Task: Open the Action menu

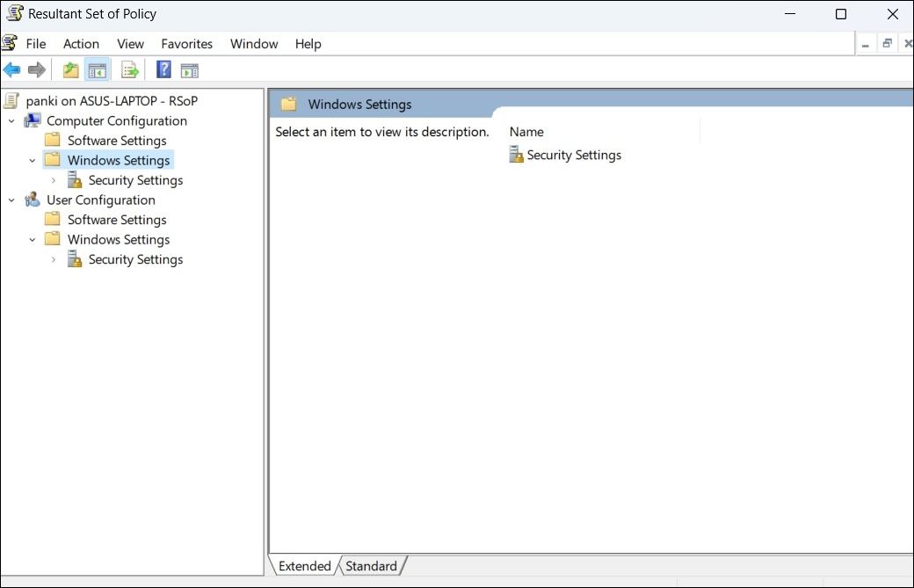Action: 81,44
